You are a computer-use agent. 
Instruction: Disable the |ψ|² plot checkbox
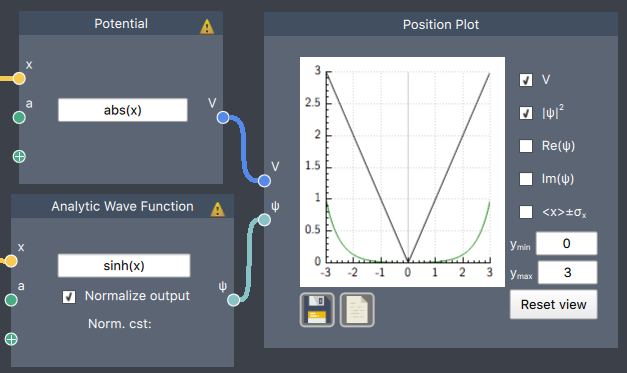pos(526,113)
